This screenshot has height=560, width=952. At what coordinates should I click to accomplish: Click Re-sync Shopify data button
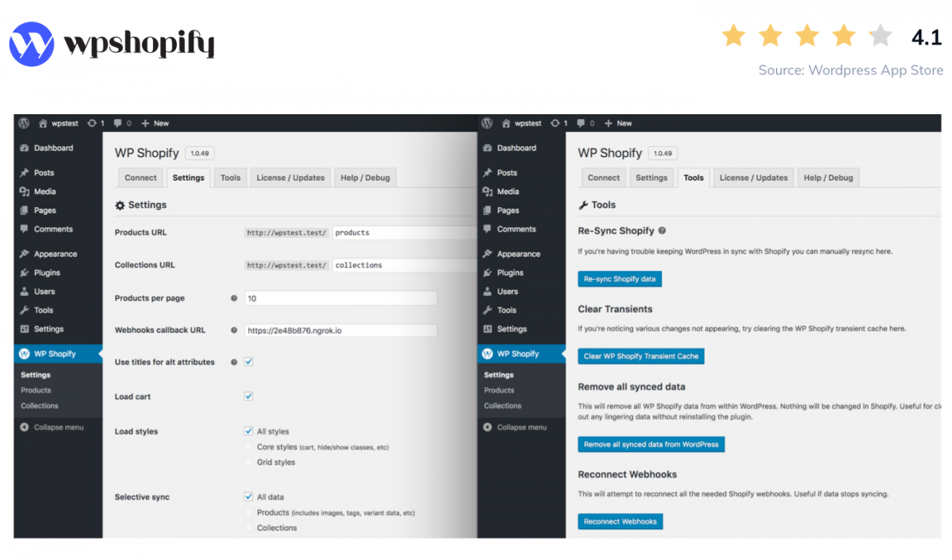pos(620,279)
